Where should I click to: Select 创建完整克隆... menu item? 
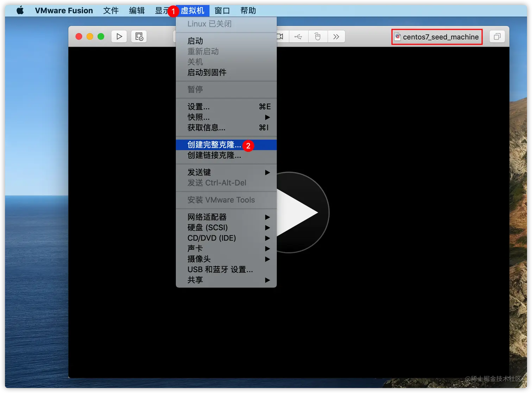click(x=226, y=145)
